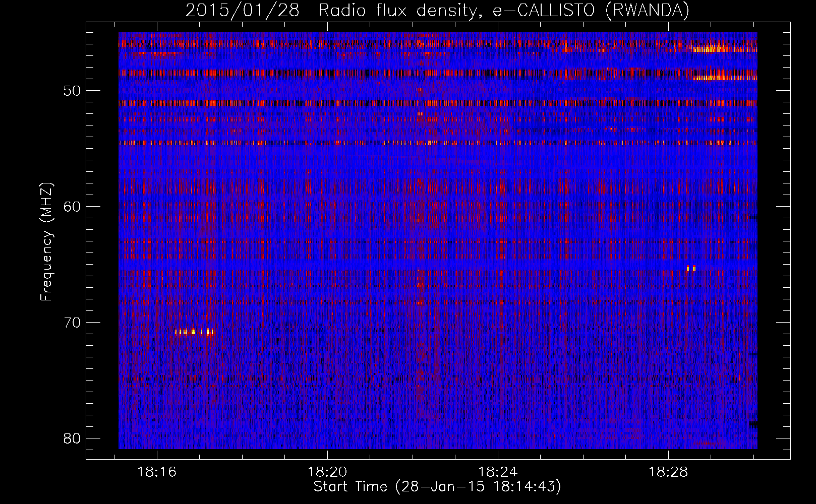816x504 pixels.
Task: Click the "Start Time" horizontal axis label
Action: point(437,487)
